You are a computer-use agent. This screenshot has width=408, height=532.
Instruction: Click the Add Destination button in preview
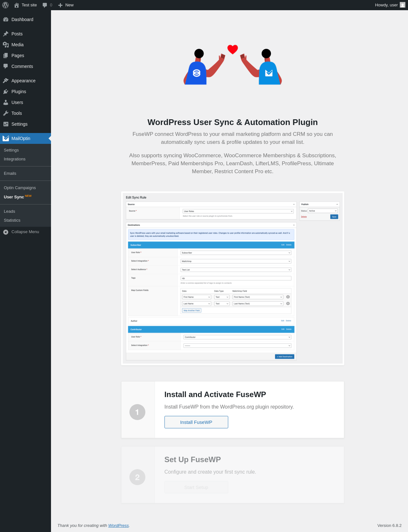point(285,357)
